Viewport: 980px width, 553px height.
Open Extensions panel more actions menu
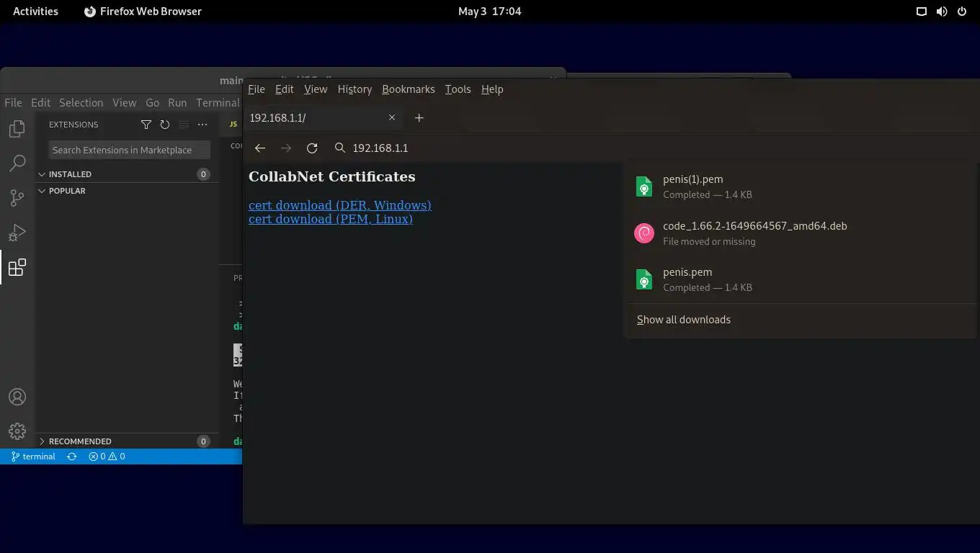(x=202, y=125)
